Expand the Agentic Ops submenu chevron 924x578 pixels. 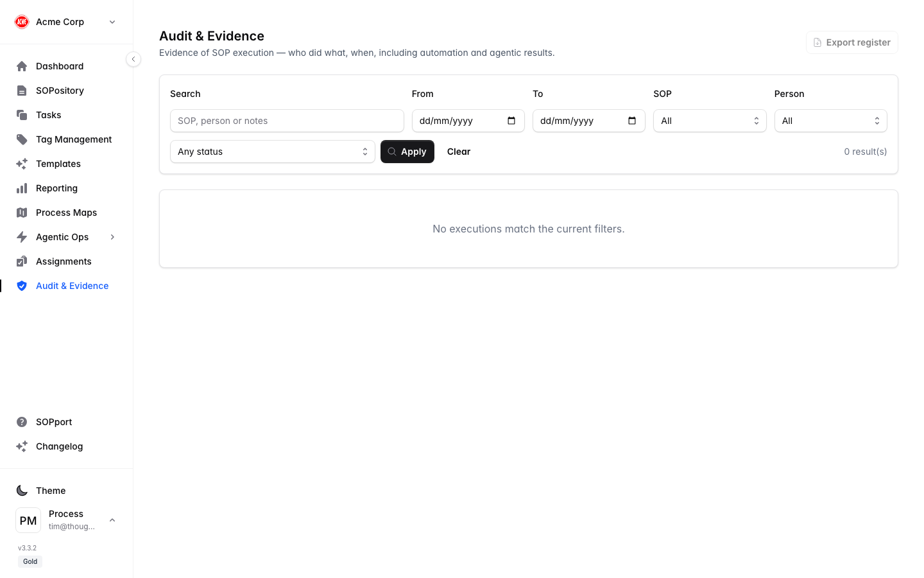[112, 237]
